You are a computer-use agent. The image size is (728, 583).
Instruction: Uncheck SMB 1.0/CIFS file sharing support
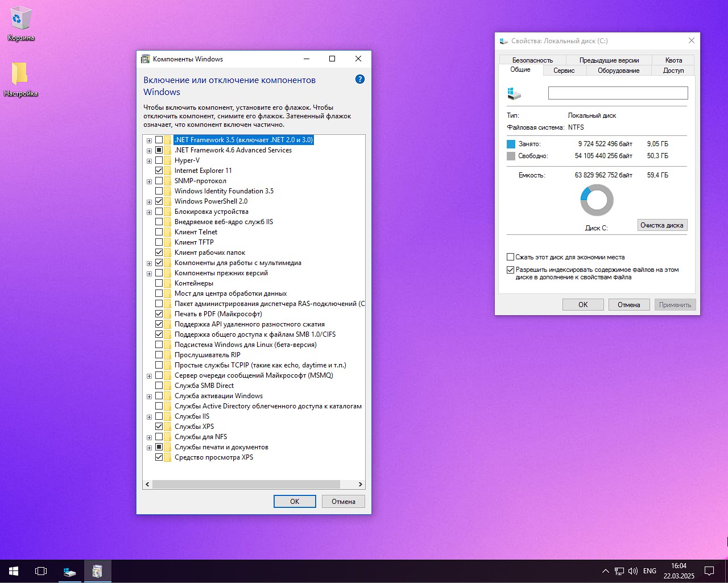click(x=159, y=334)
